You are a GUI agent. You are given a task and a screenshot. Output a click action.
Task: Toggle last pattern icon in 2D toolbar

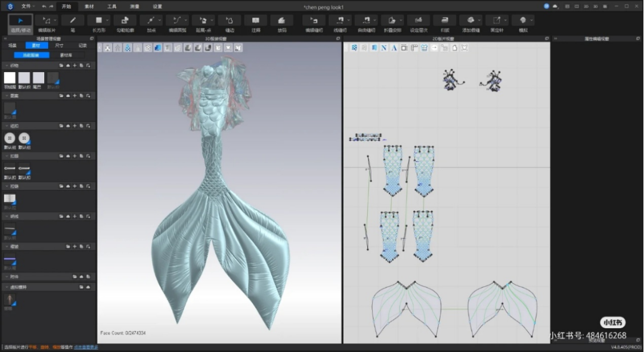464,48
